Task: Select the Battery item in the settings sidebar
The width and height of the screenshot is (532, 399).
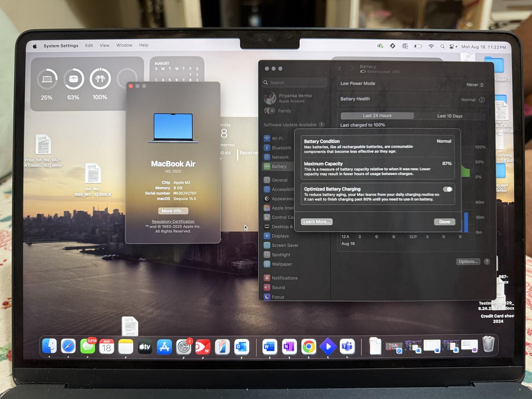Action: [277, 167]
